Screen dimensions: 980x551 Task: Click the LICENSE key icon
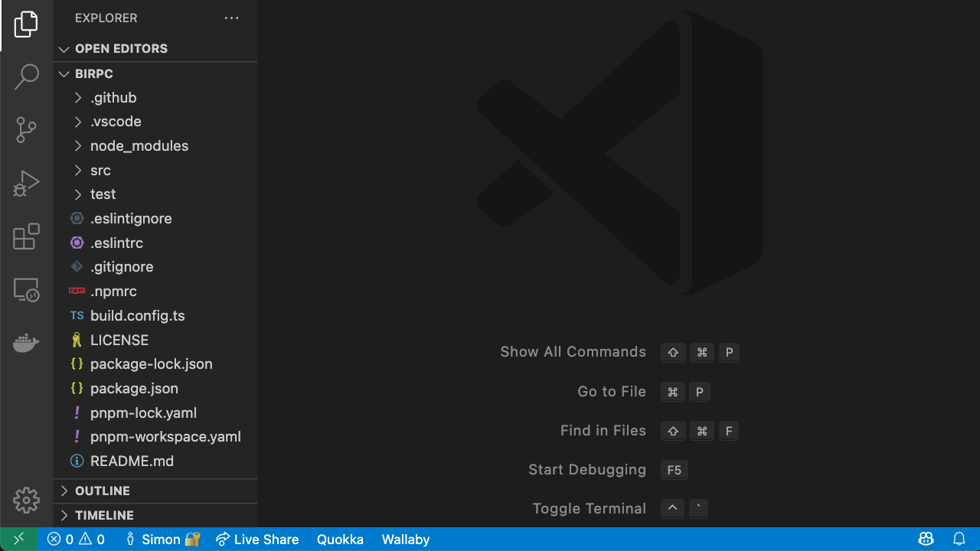point(77,340)
